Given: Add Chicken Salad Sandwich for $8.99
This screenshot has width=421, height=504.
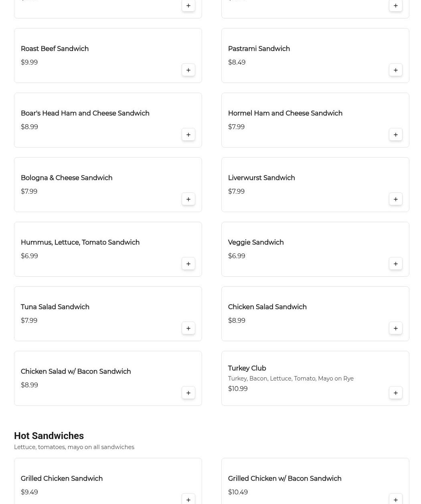Looking at the screenshot, I should tap(395, 328).
